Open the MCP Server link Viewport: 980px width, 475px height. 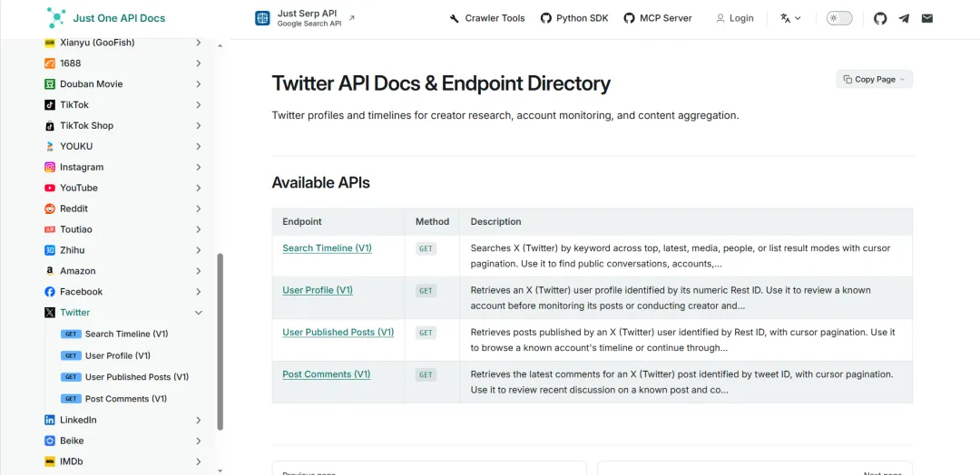pyautogui.click(x=658, y=18)
